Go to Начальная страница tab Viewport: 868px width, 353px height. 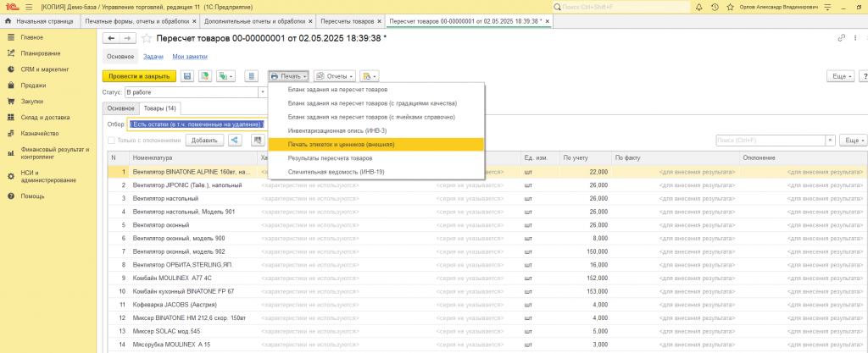click(39, 21)
